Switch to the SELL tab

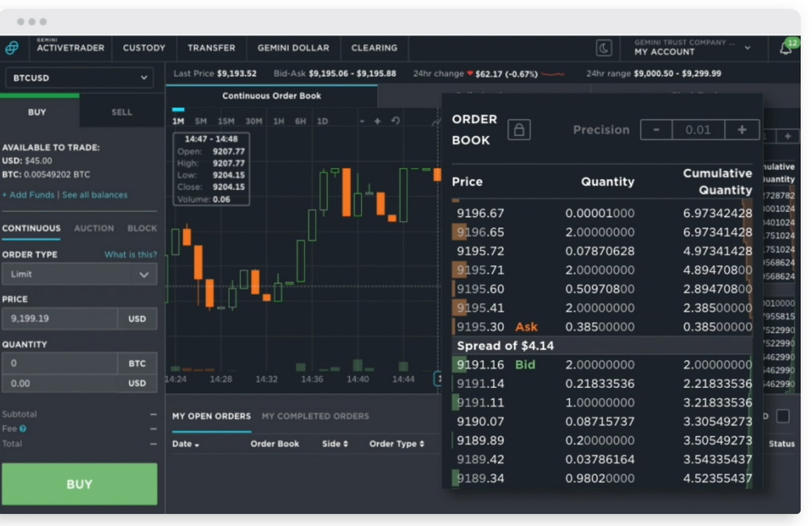tap(122, 112)
